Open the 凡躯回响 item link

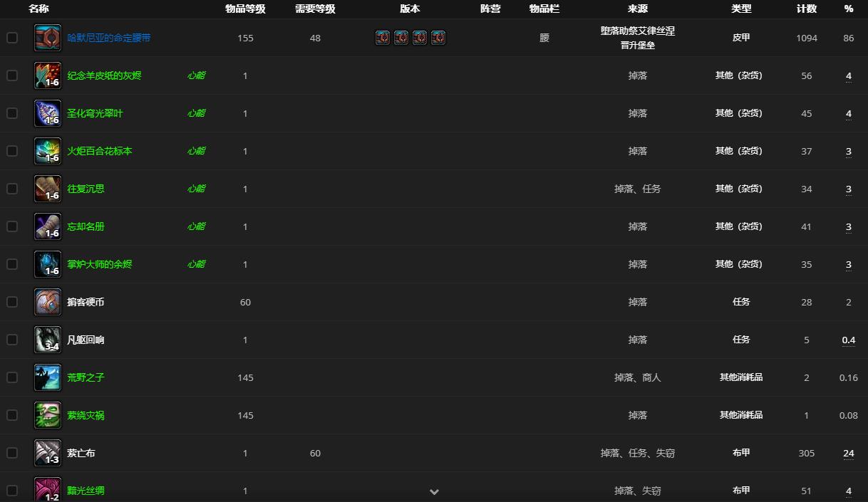(x=86, y=340)
